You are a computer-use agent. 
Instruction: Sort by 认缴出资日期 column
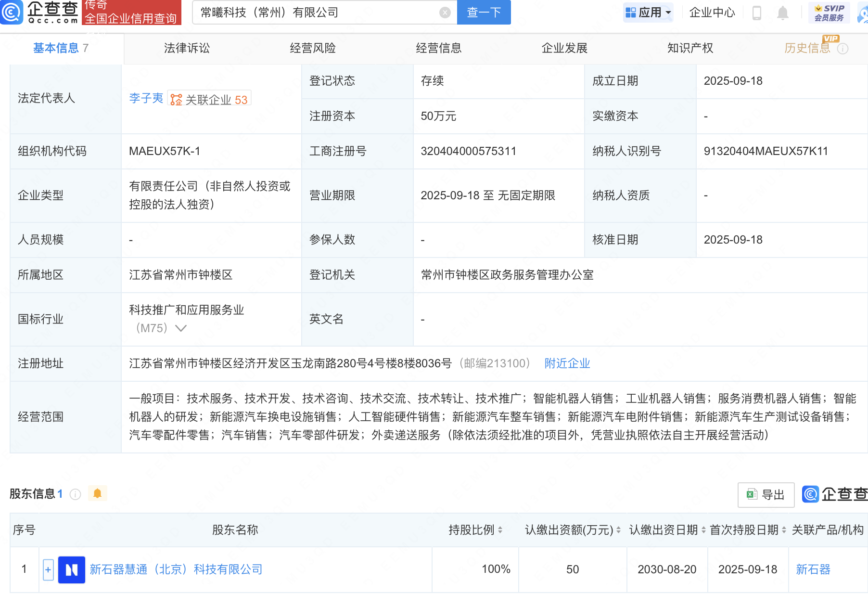(x=703, y=530)
